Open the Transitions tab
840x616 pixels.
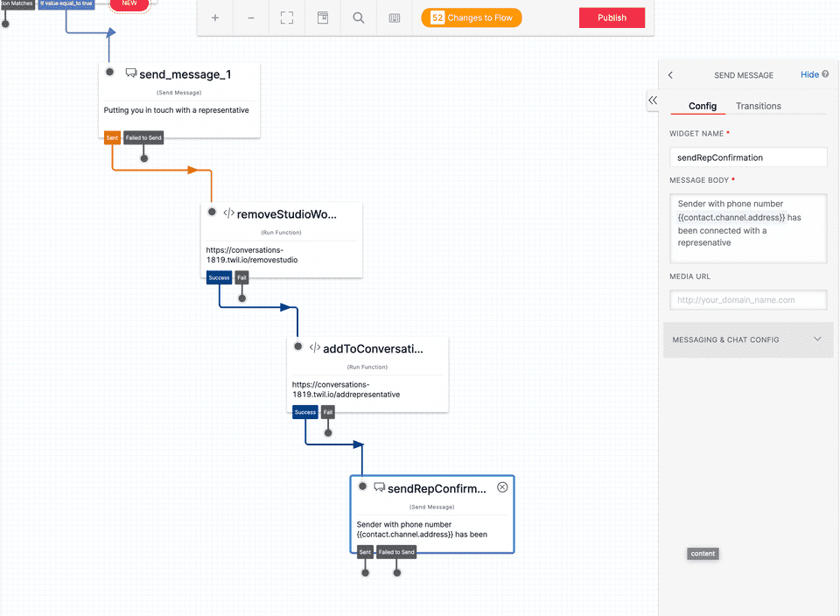[x=758, y=106]
